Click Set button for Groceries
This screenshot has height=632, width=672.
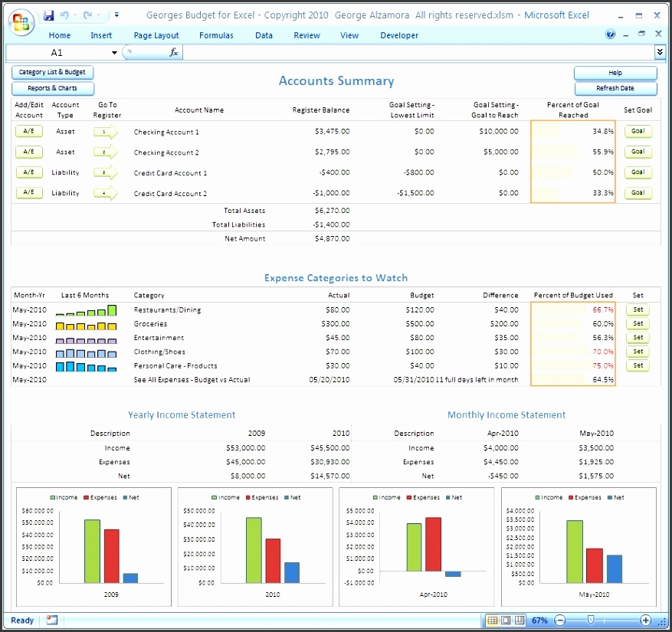click(638, 323)
